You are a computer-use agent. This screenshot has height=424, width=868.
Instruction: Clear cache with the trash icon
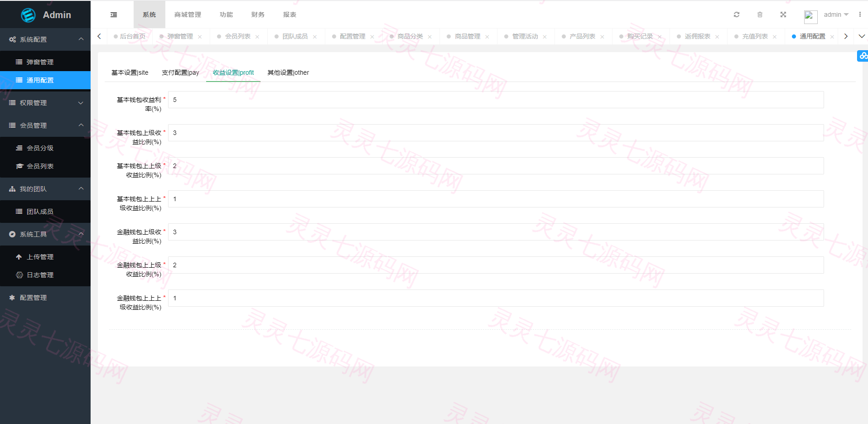(760, 14)
